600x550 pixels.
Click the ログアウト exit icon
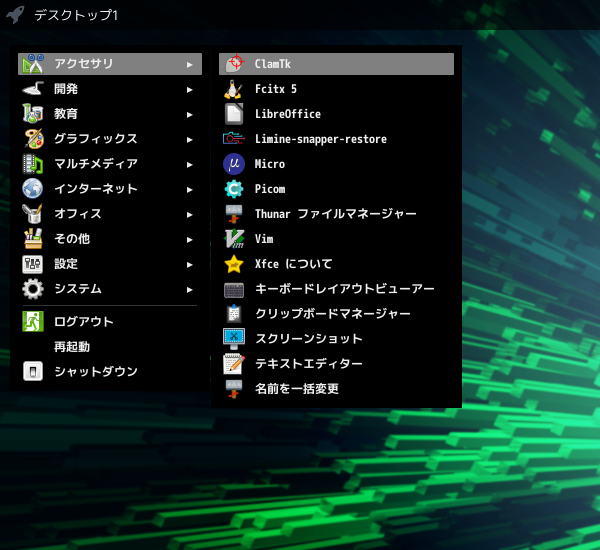(33, 322)
